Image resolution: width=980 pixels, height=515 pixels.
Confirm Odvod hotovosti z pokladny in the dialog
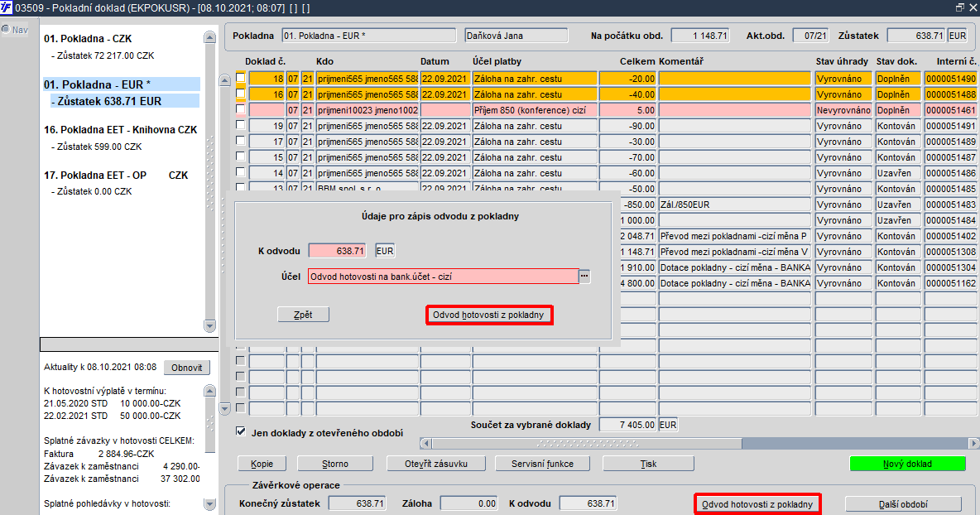[488, 315]
